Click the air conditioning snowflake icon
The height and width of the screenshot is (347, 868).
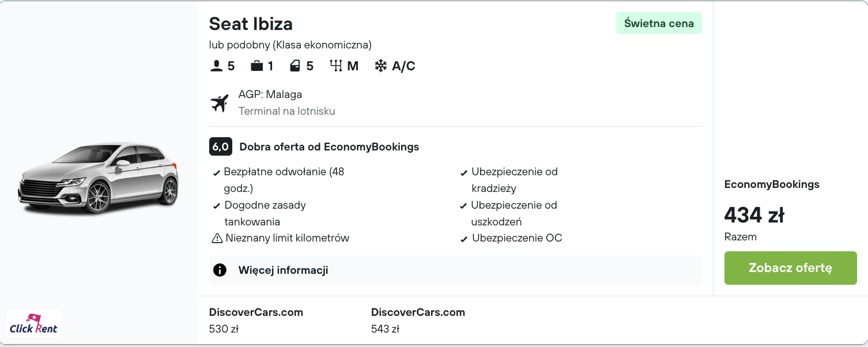tap(381, 66)
